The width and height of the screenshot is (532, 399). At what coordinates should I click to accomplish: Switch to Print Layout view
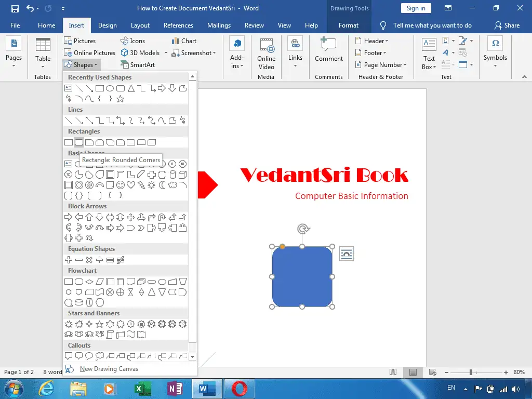413,372
